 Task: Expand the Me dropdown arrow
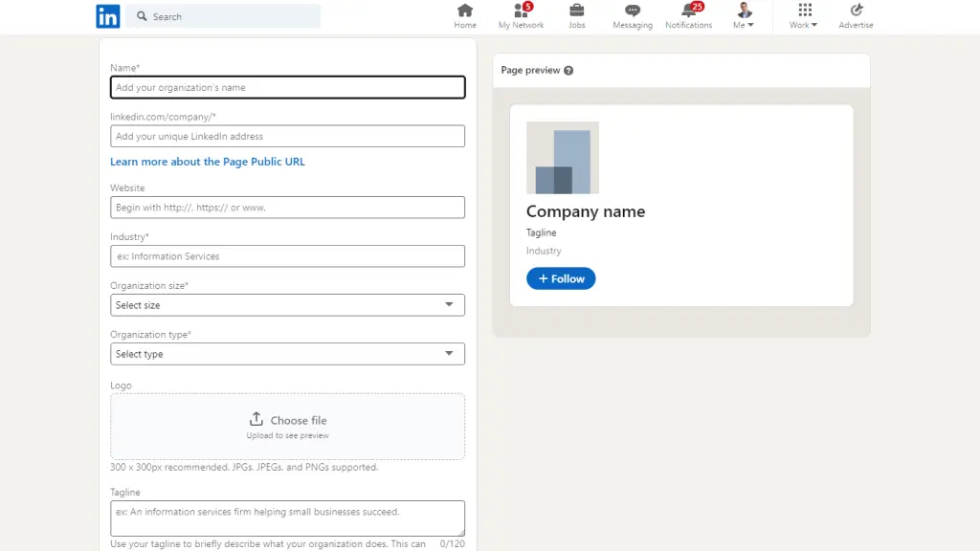(750, 25)
